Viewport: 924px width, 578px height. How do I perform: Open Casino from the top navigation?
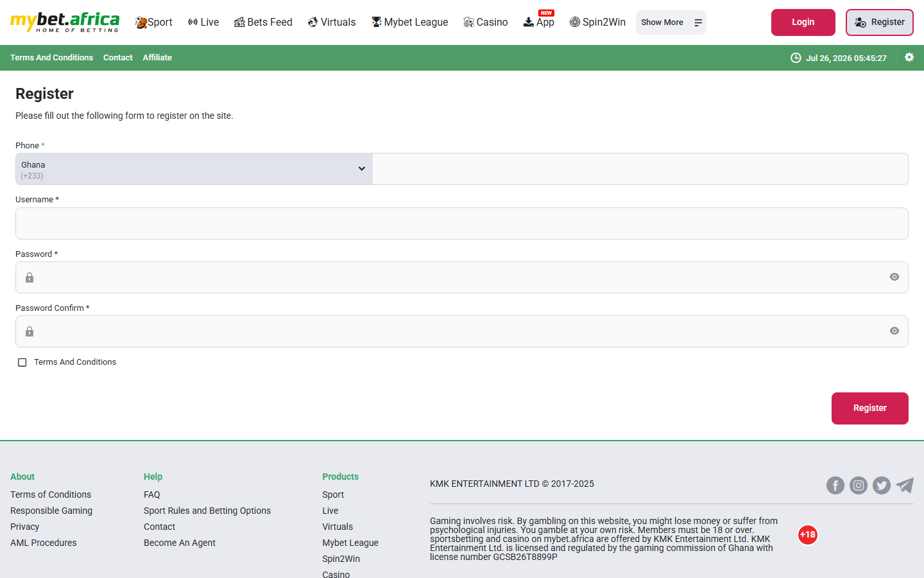pos(486,22)
